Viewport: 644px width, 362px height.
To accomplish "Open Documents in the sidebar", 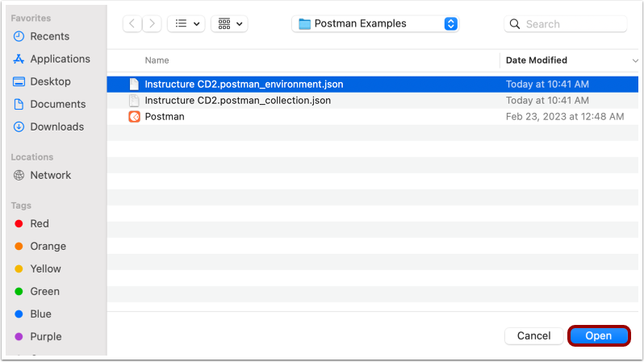I will pyautogui.click(x=58, y=104).
